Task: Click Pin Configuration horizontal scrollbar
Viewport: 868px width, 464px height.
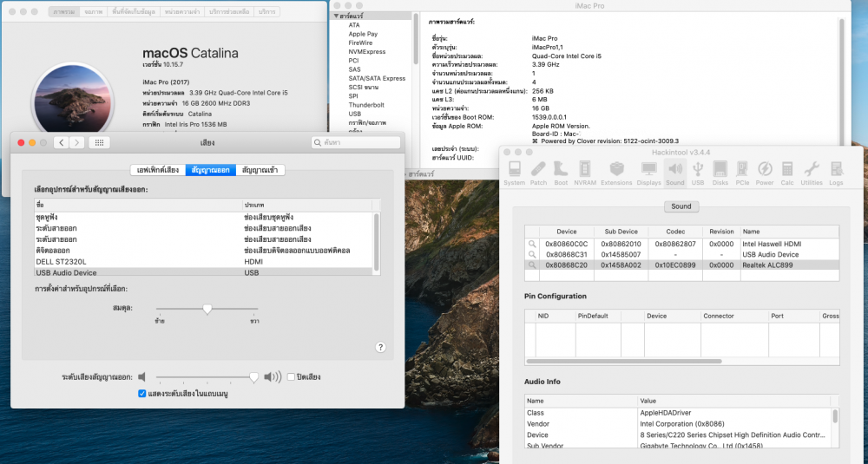Action: (x=624, y=362)
